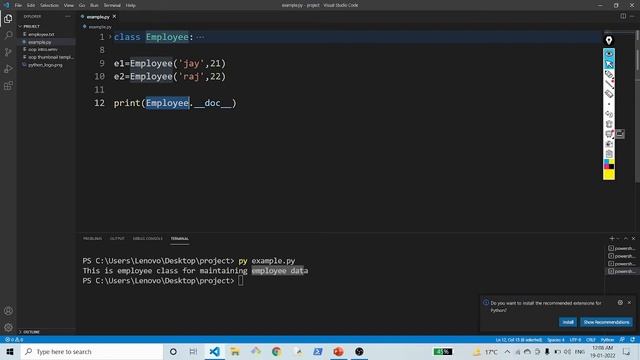This screenshot has width=640, height=360.
Task: Click the clear-all bin in annotation toolbar
Action: [609, 124]
